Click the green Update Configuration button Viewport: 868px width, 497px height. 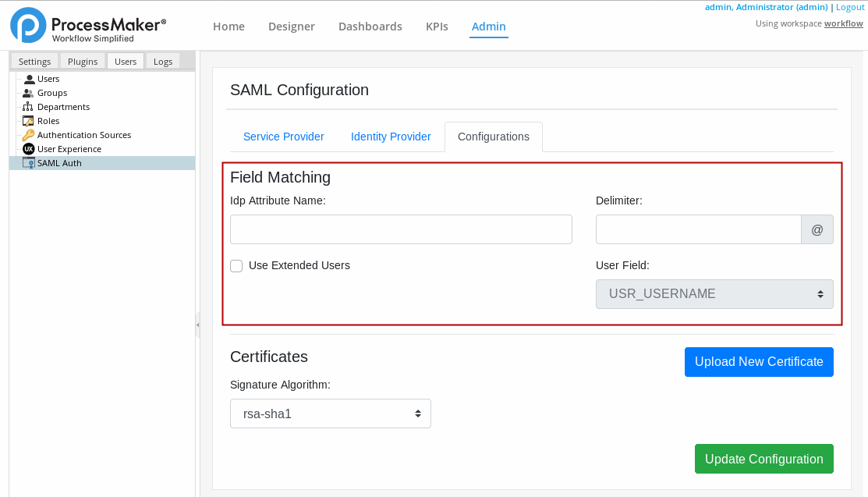[763, 459]
